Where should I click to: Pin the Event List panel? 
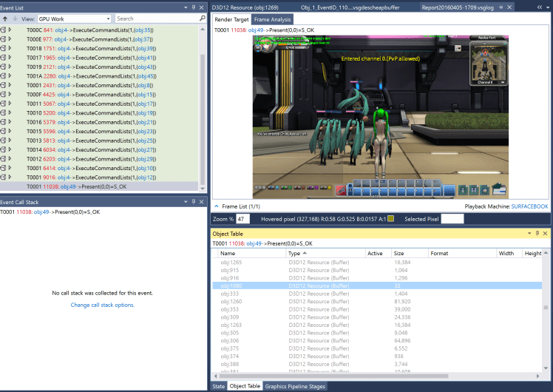pyautogui.click(x=193, y=7)
